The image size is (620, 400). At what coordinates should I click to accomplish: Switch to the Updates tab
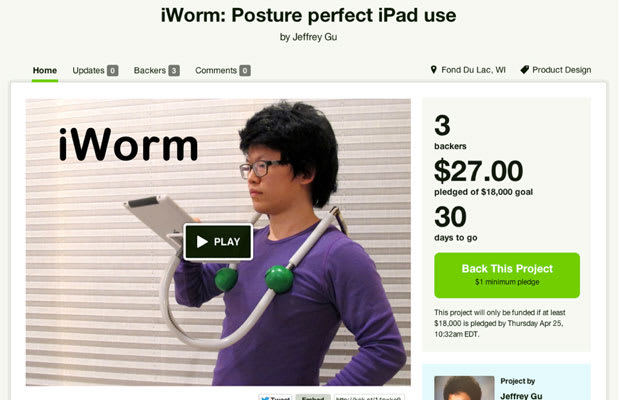coord(95,70)
